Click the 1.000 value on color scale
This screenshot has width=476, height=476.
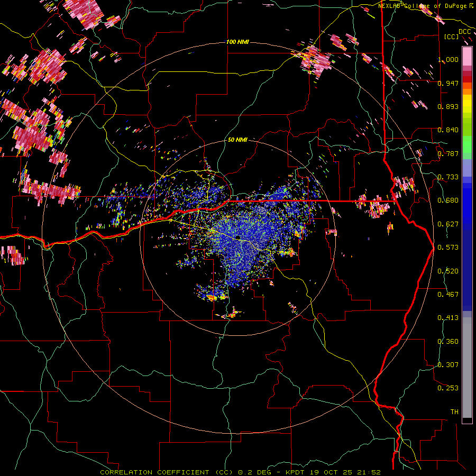pyautogui.click(x=448, y=59)
